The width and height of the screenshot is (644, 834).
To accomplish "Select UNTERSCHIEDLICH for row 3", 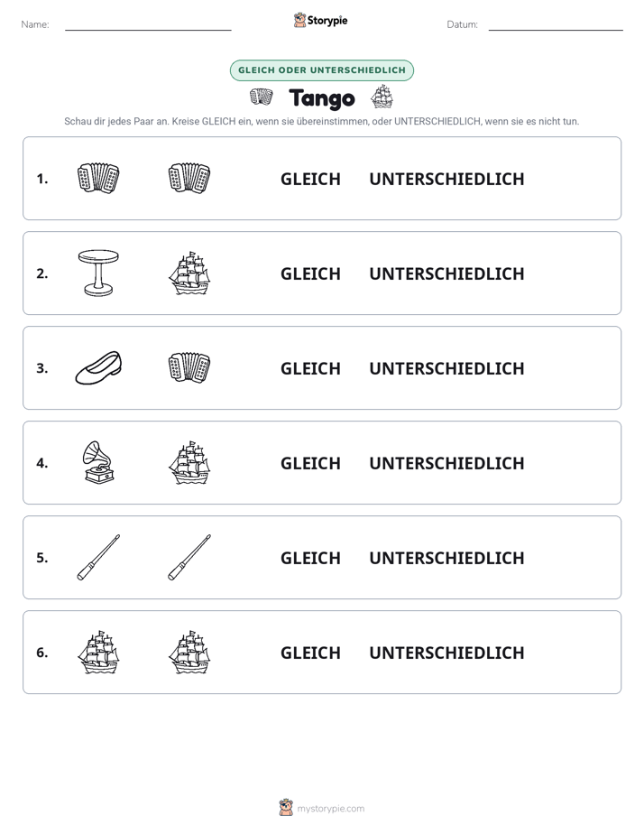I will [446, 368].
